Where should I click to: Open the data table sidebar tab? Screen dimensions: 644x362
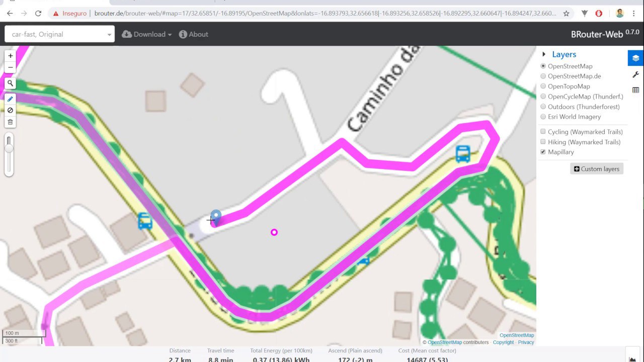[x=636, y=90]
